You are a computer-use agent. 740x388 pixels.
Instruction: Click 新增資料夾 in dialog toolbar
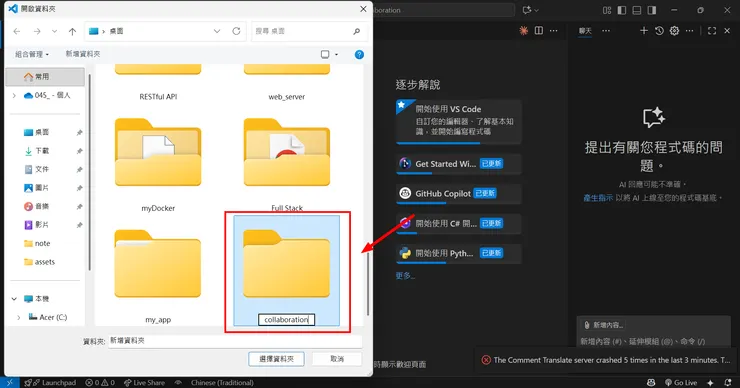83,54
